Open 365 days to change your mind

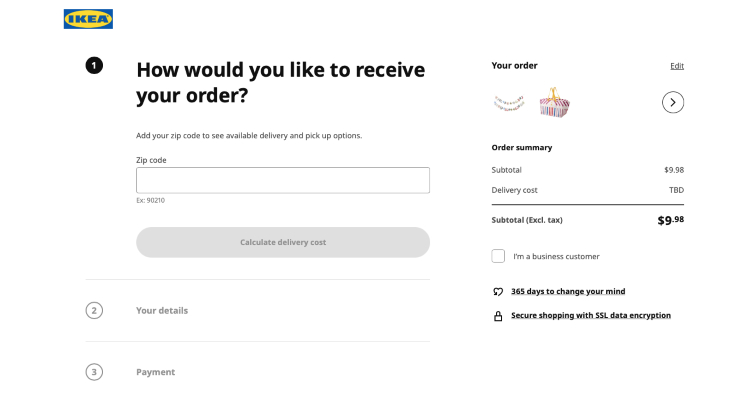[x=568, y=291]
